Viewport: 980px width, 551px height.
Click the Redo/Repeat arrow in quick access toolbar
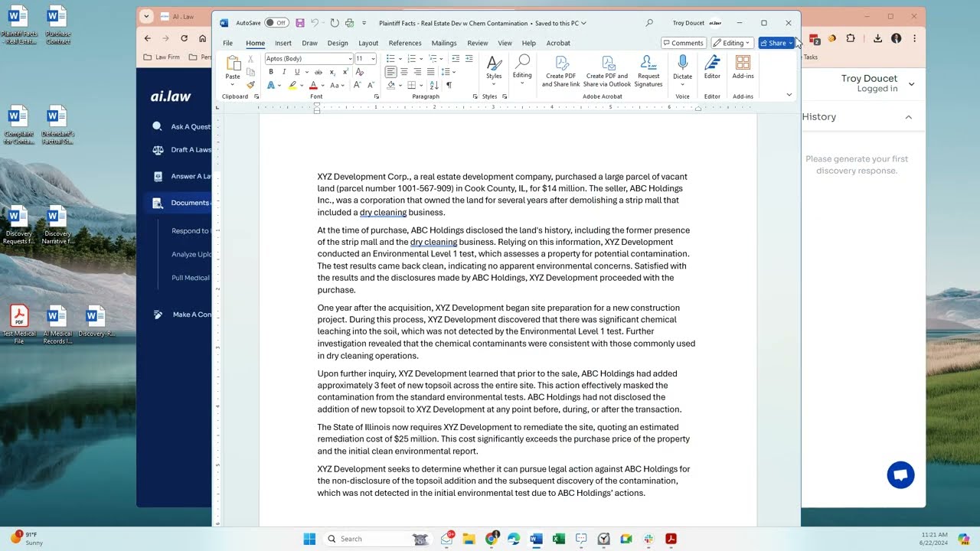tap(335, 23)
